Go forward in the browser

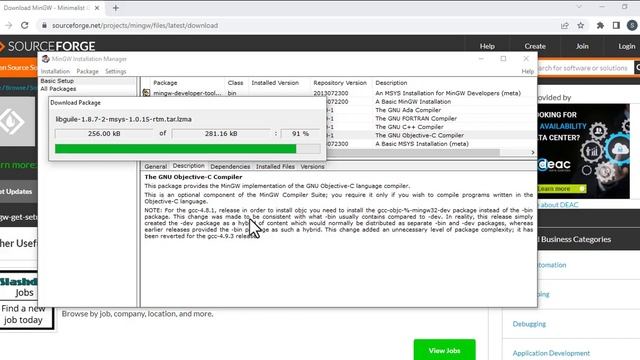pos(9,25)
